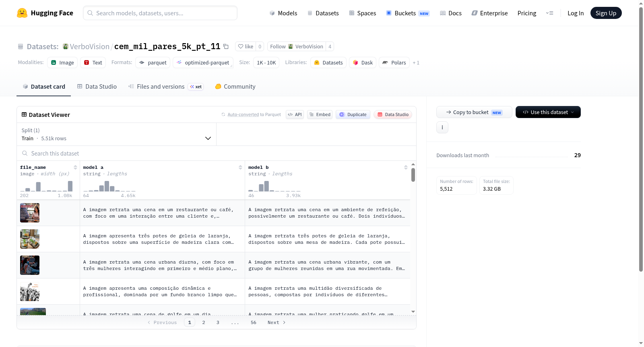Click the model_b lengths histogram
Viewport: 644px width, 347px height.
click(275, 186)
